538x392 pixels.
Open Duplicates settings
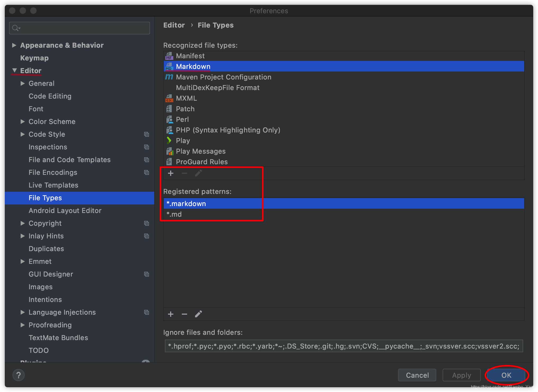coord(46,249)
